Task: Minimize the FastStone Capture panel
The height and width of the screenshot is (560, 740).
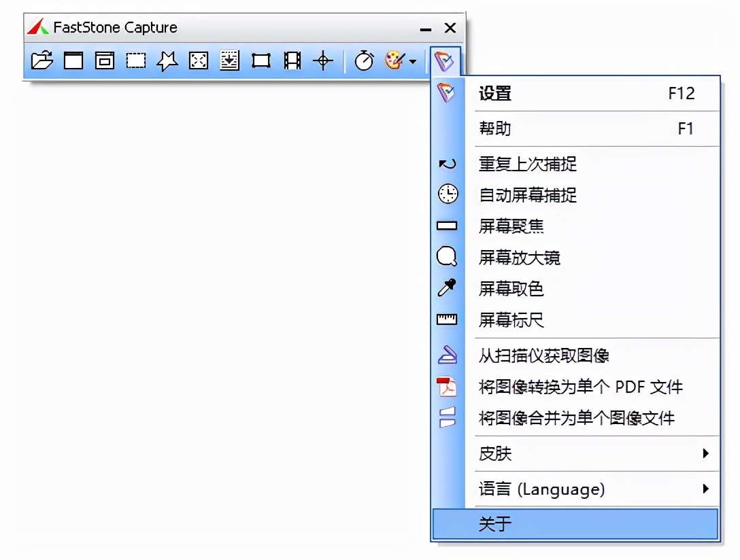Action: [x=426, y=29]
